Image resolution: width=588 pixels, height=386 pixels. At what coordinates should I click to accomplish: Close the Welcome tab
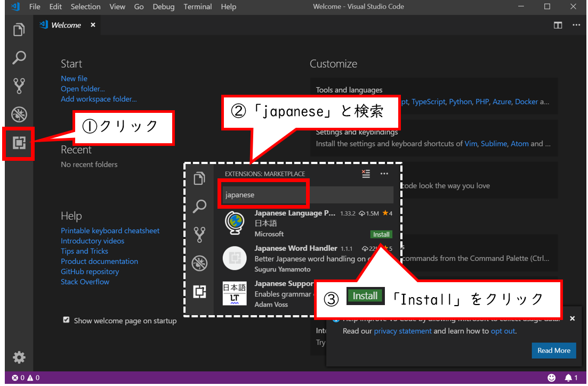coord(93,24)
